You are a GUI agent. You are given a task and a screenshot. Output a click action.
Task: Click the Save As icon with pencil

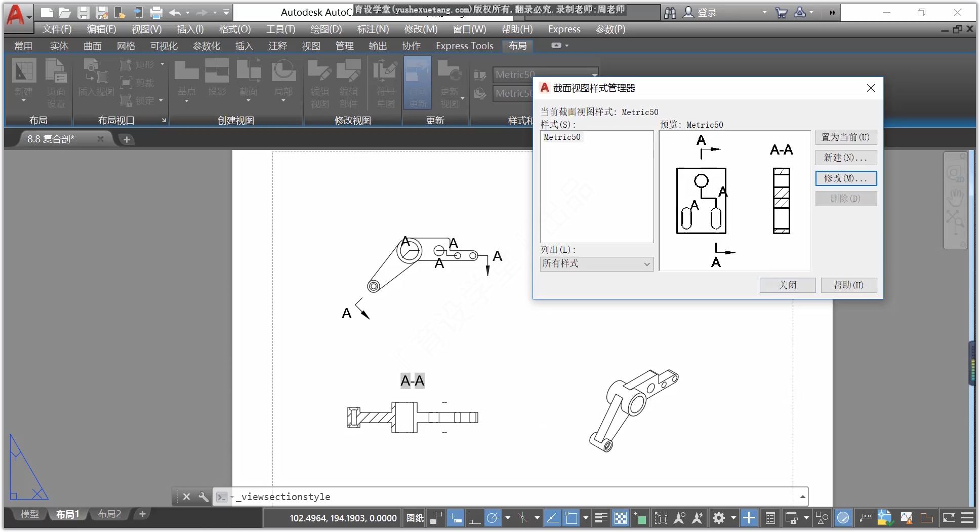(x=102, y=12)
